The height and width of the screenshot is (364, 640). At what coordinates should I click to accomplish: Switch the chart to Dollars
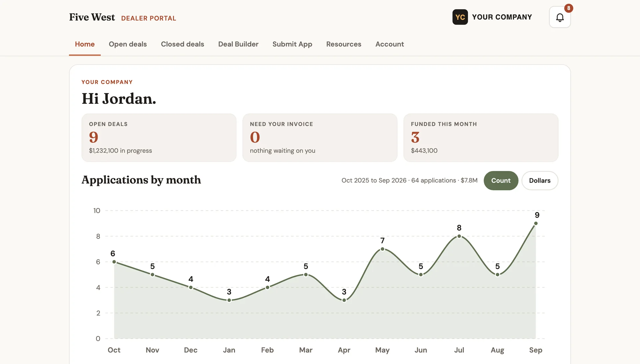pos(540,180)
